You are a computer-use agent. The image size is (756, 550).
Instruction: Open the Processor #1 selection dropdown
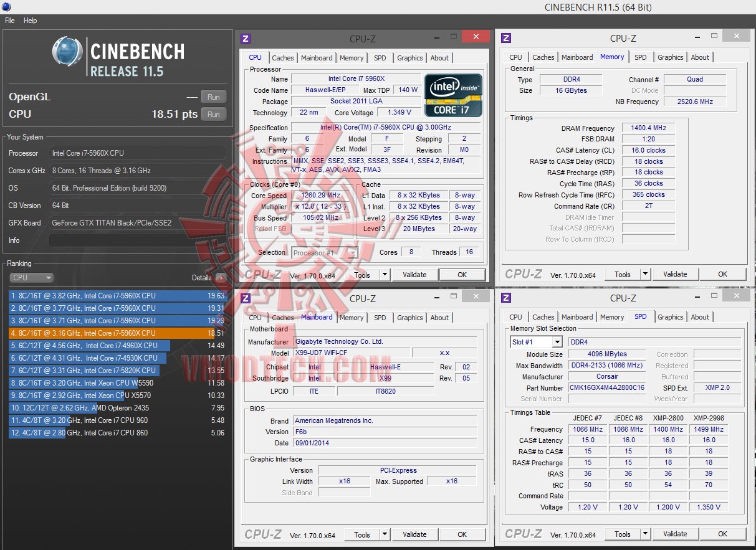click(325, 253)
